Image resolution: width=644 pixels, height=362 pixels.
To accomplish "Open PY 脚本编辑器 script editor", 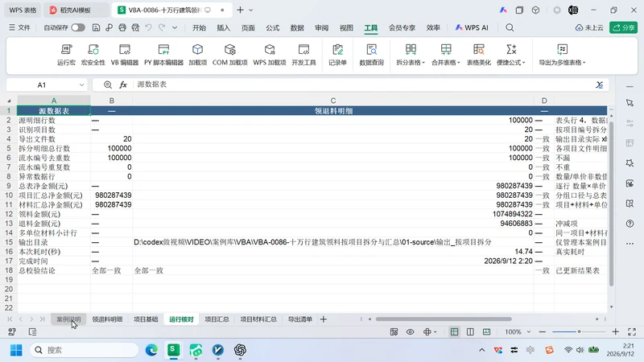I will (163, 55).
